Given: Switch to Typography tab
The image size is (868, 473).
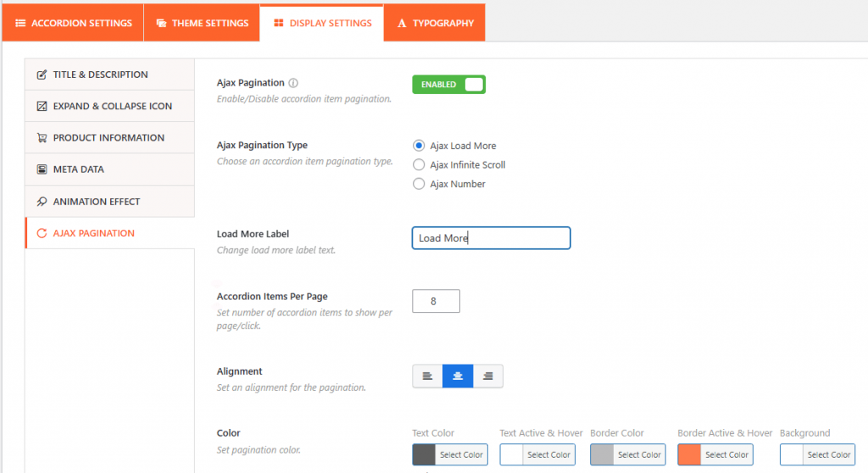Looking at the screenshot, I should point(434,23).
